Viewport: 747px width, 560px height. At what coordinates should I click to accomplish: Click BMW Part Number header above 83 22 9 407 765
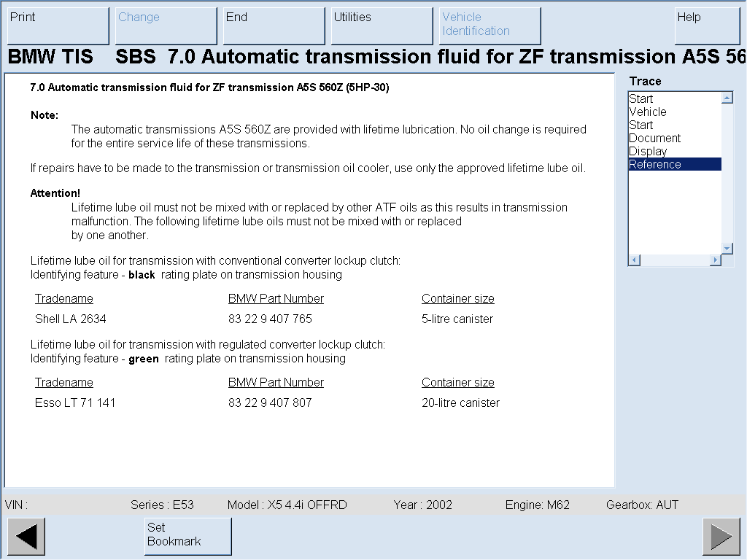tap(276, 298)
